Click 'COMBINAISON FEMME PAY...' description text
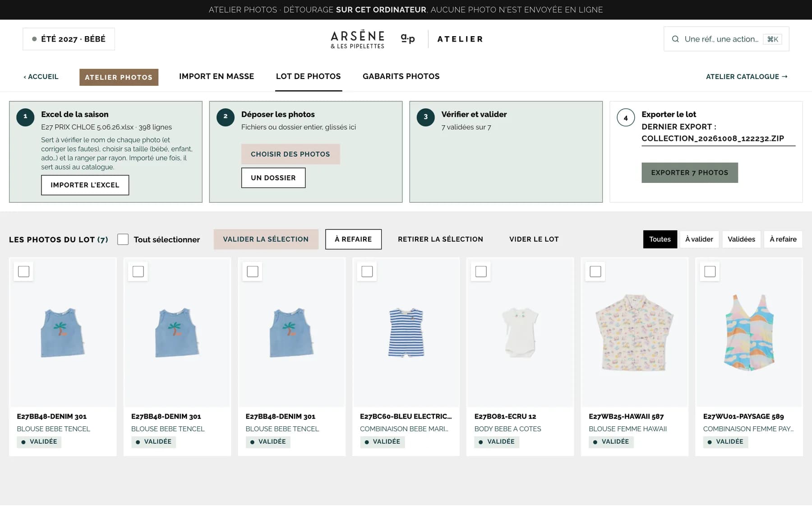Screen dimensions: 812x508 (748, 429)
